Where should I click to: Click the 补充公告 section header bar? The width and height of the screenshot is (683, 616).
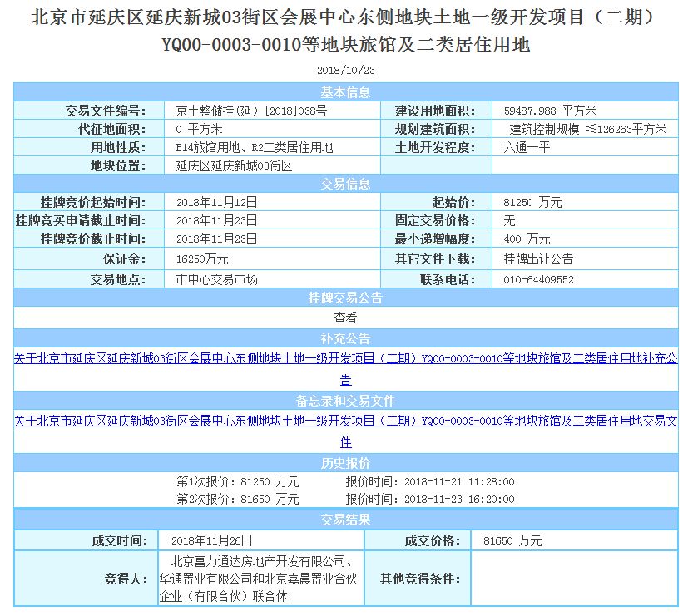[345, 339]
